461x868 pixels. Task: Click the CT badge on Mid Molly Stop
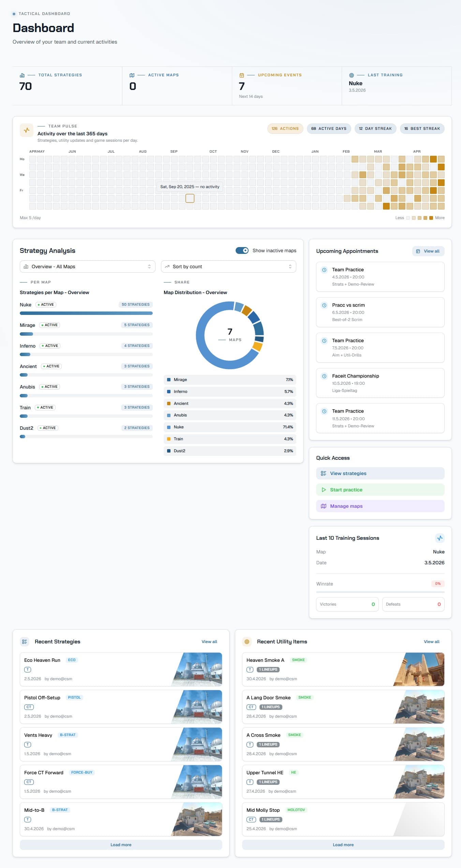point(251,820)
